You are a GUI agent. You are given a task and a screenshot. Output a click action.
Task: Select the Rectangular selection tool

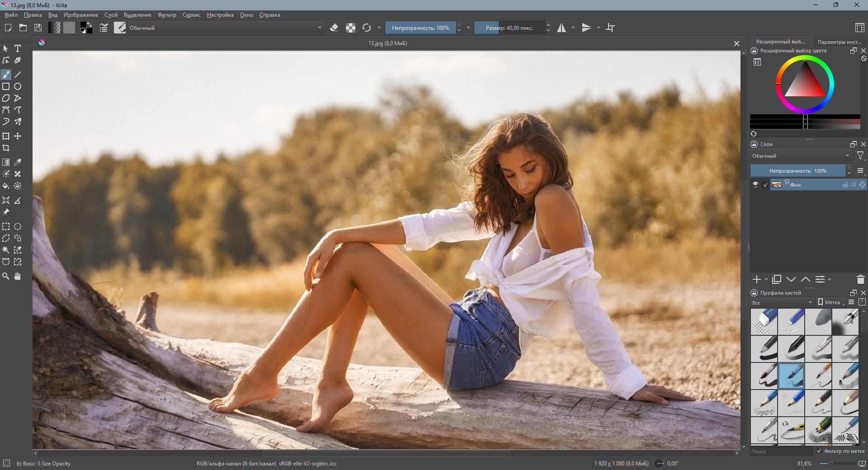6,226
